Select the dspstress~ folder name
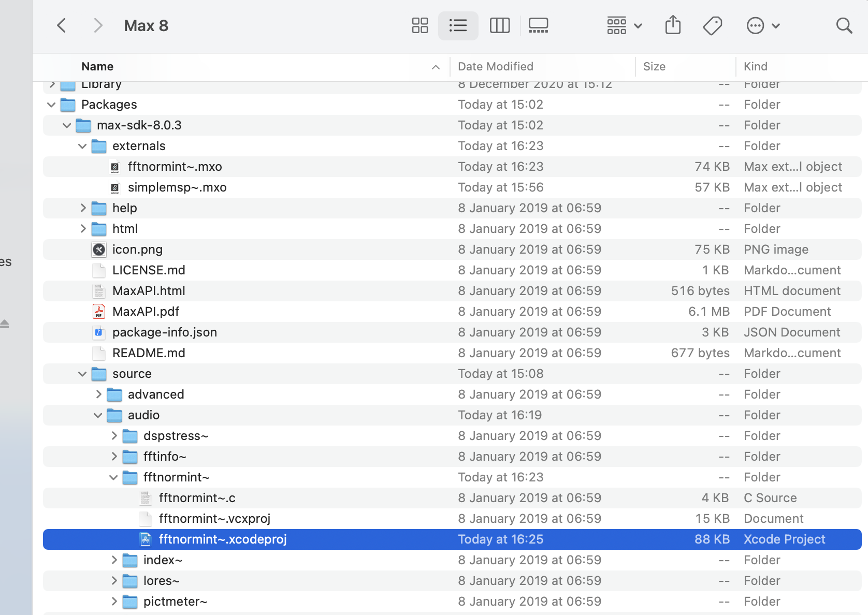 176,436
